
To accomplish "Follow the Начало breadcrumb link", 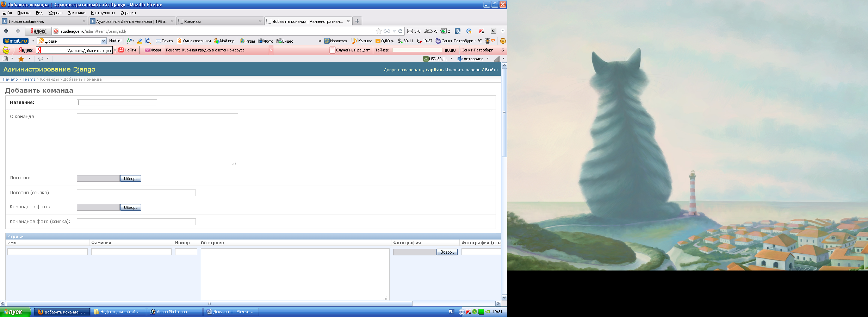I will [10, 79].
